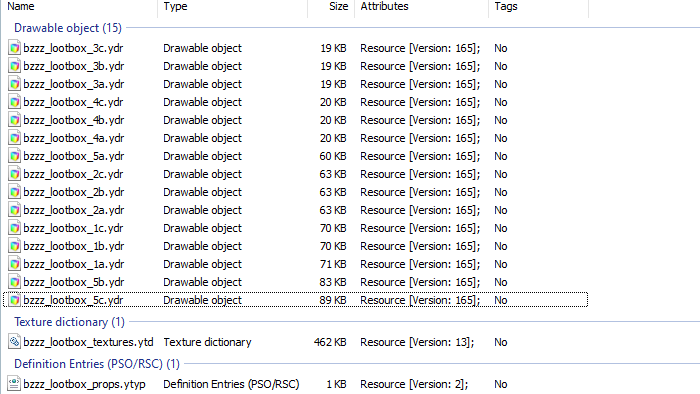
Task: Click the bzzz_lootbox_2b.ydr file icon
Action: click(14, 192)
